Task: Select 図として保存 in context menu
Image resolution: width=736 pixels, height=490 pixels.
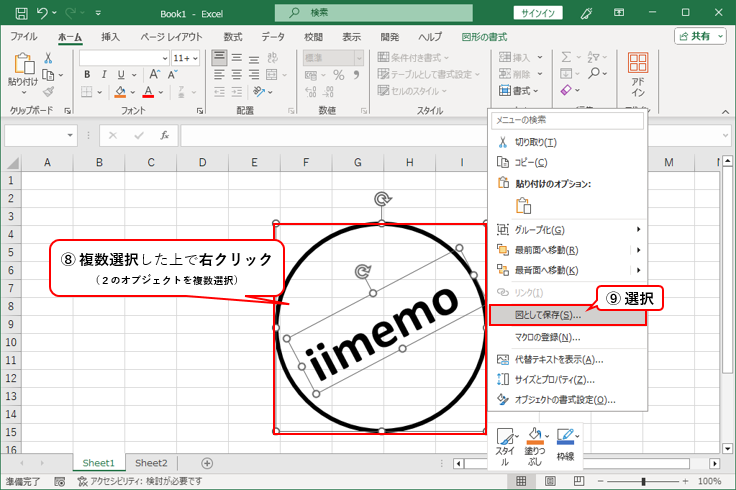Action: [x=567, y=315]
